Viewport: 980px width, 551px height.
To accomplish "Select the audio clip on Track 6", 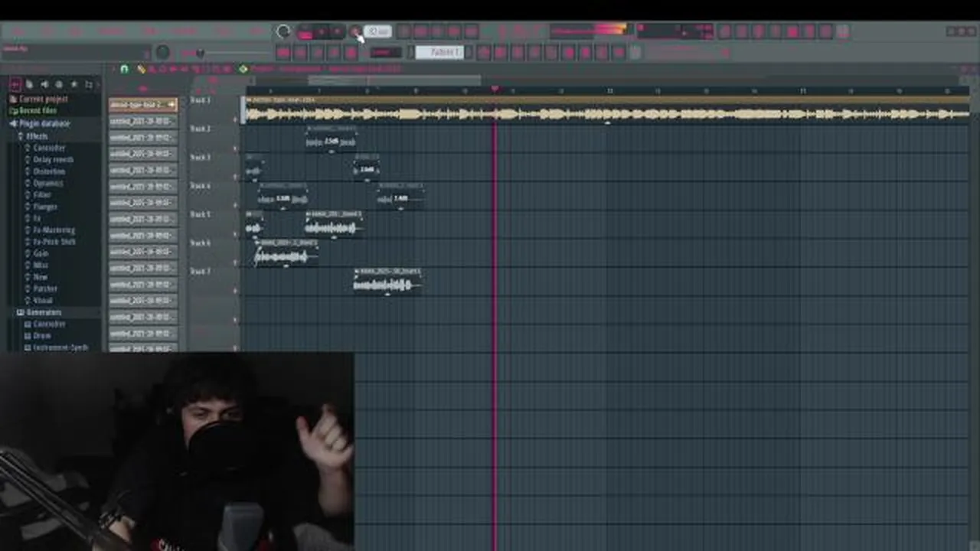I will point(286,253).
